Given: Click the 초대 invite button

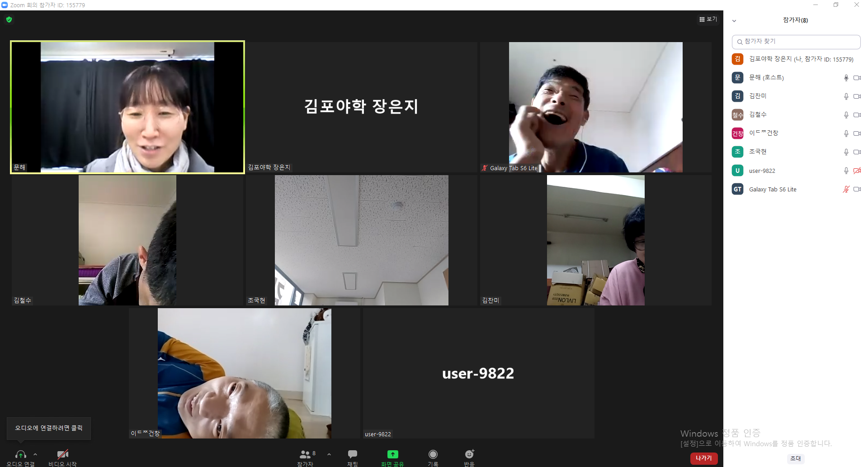Looking at the screenshot, I should pos(796,458).
